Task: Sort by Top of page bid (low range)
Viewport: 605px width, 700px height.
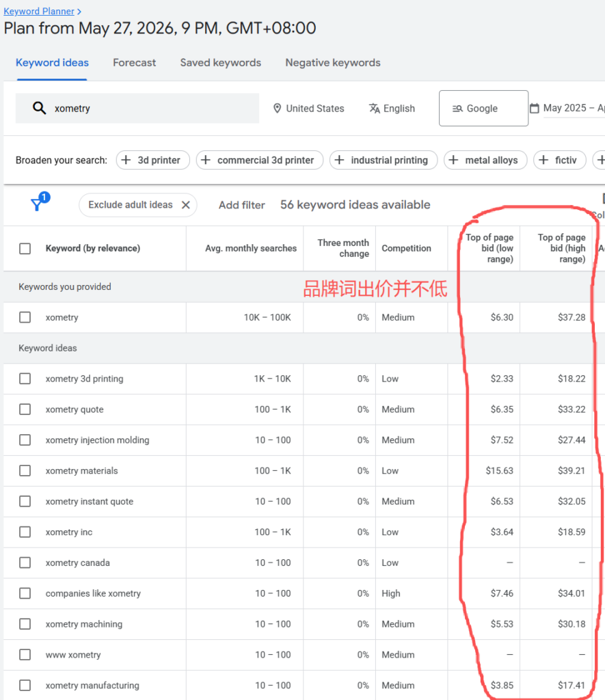Action: [x=489, y=248]
